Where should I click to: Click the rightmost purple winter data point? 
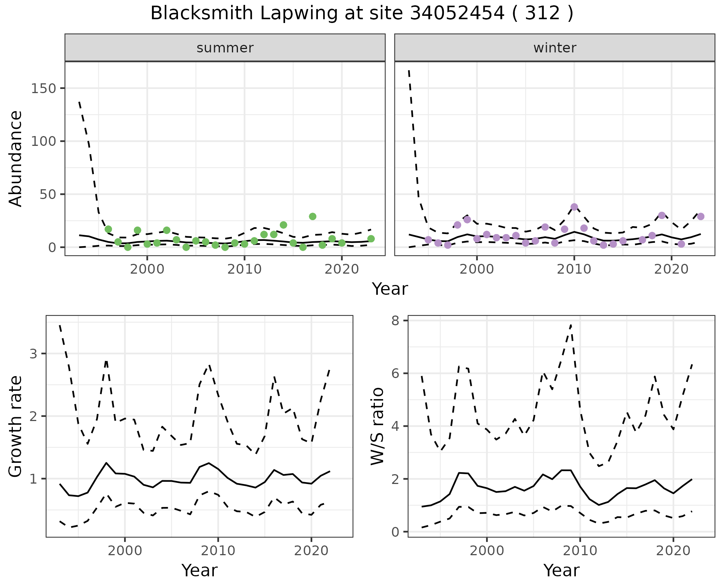(x=701, y=216)
